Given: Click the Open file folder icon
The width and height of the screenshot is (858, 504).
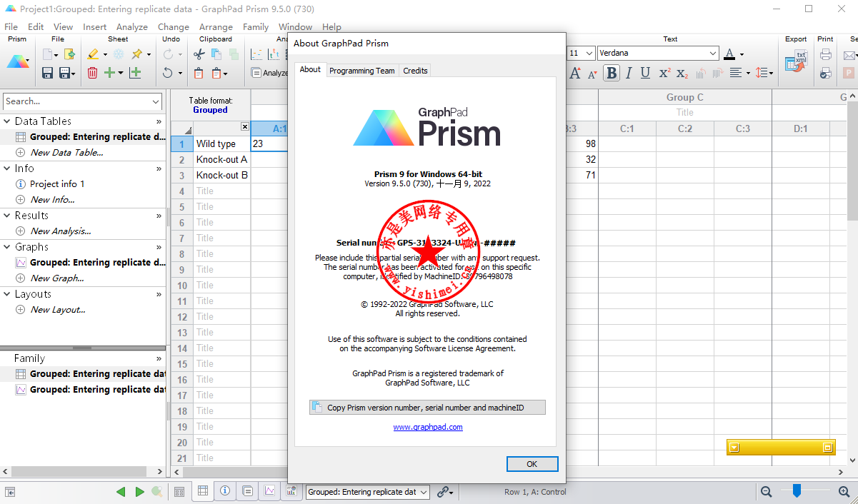Looking at the screenshot, I should click(x=69, y=54).
